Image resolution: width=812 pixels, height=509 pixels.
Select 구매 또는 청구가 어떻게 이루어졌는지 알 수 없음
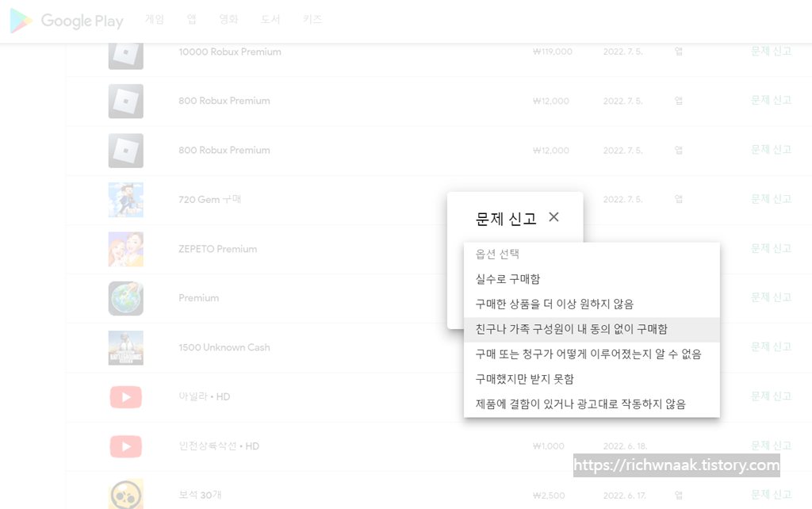[x=592, y=354]
